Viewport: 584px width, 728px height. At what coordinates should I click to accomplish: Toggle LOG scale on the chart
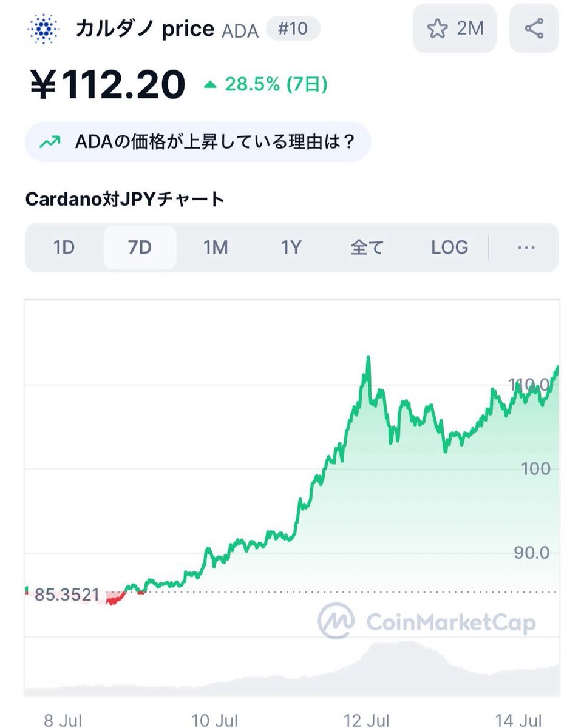[x=449, y=248]
